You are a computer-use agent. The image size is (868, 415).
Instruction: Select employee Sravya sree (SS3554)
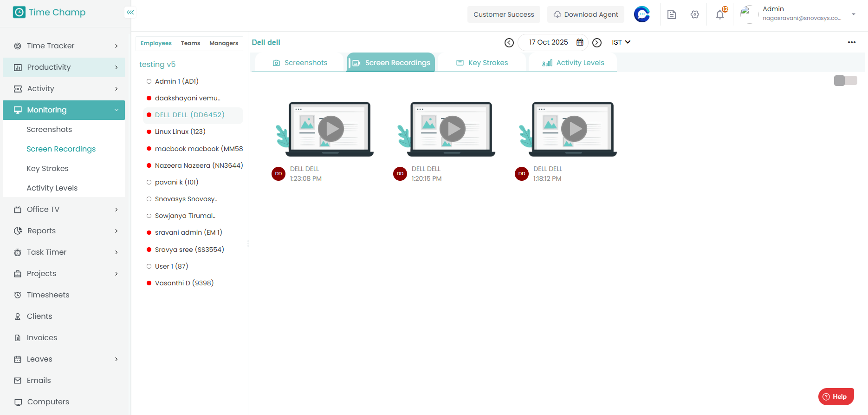(189, 250)
